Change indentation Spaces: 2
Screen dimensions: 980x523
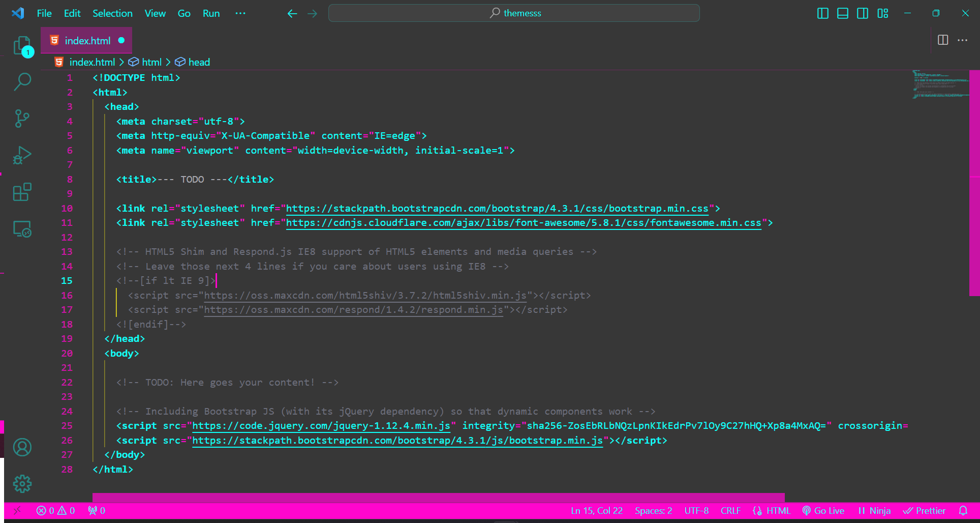[653, 510]
